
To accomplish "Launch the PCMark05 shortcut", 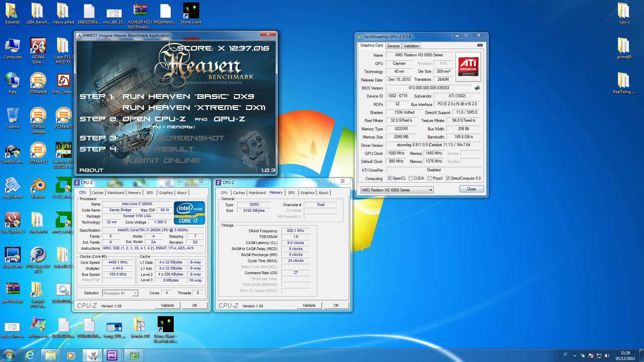I will (x=63, y=118).
